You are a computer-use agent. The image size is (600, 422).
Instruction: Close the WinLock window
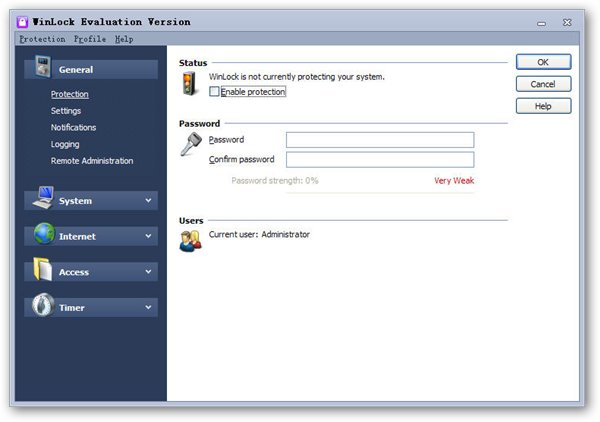coord(567,23)
